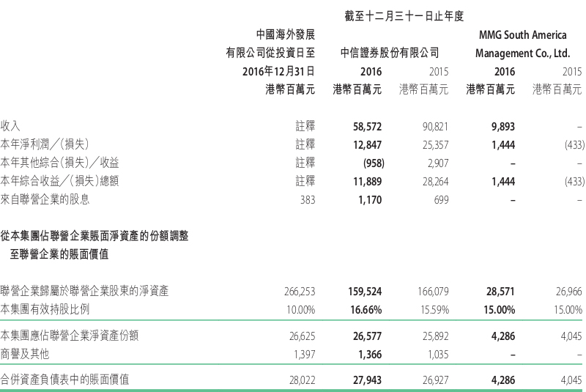Click row label 本年其他綜合(損失)／收益
Viewport: 586px width, 392px height.
[x=59, y=163]
